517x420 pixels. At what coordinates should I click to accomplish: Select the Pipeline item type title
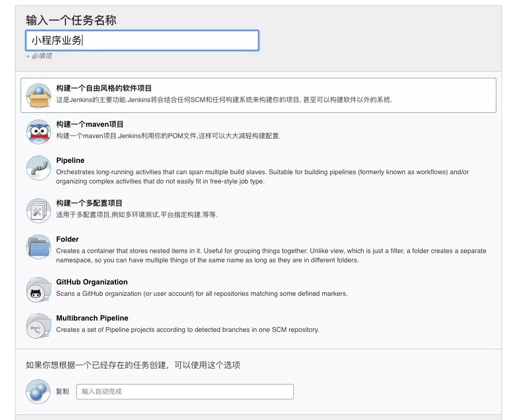[x=70, y=161]
